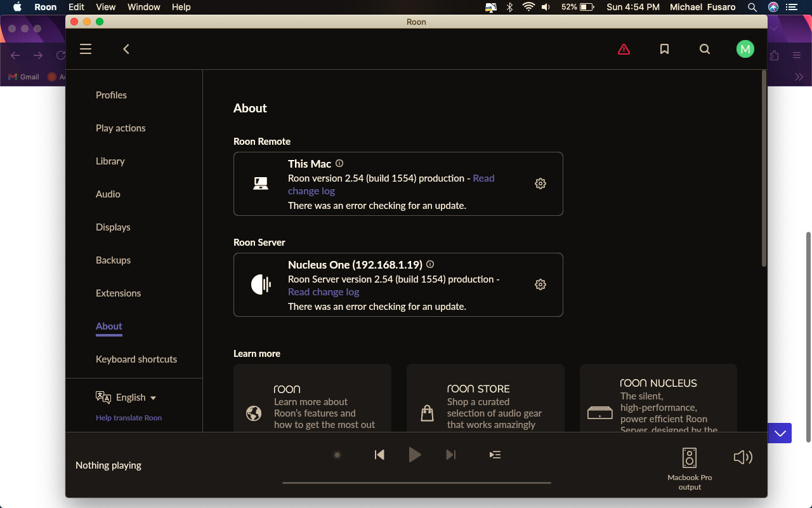Open the update error warning icon
The image size is (812, 508).
[624, 49]
